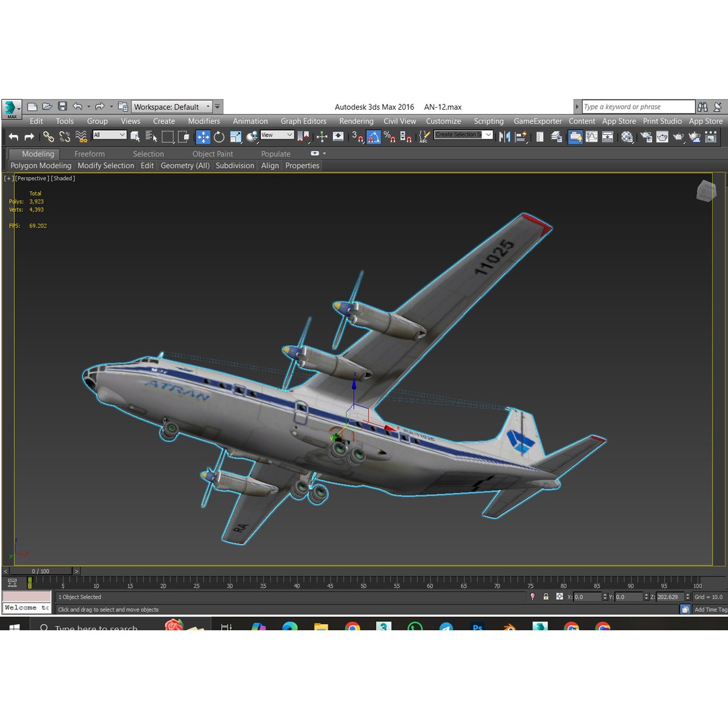The height and width of the screenshot is (728, 728).
Task: Open the Select by Name dialog
Action: [x=151, y=136]
